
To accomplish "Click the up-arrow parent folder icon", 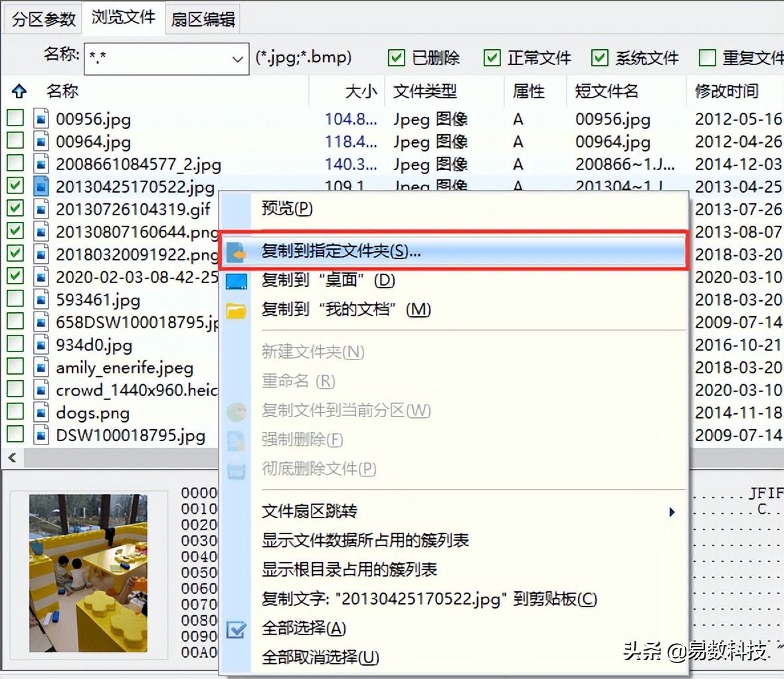I will point(19,91).
